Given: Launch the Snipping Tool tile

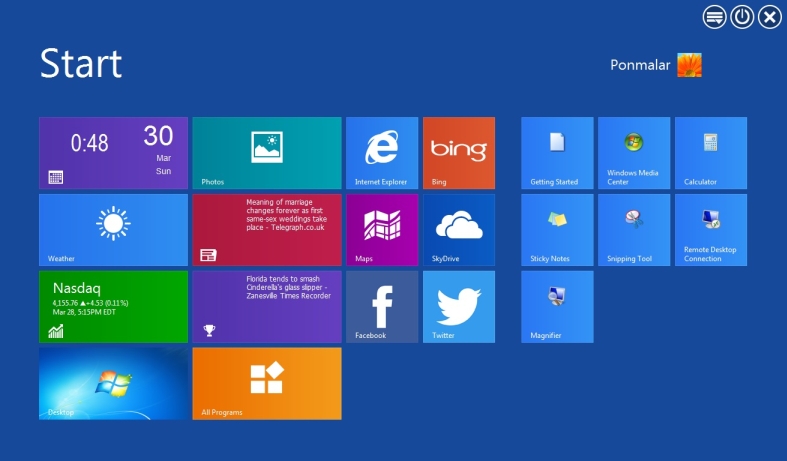Looking at the screenshot, I should [634, 230].
